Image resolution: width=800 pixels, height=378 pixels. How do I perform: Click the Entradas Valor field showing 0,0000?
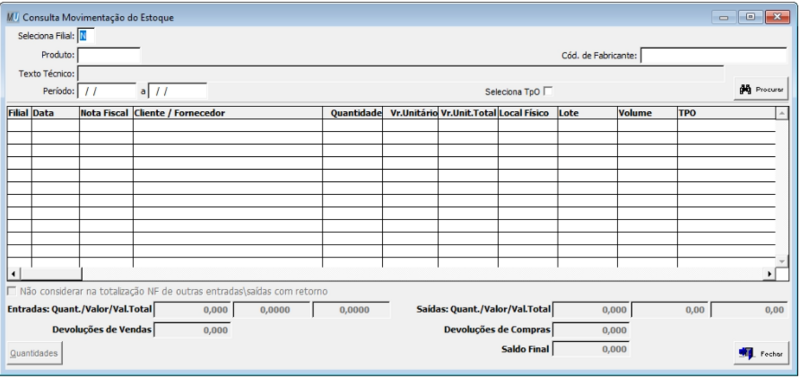[x=271, y=310]
